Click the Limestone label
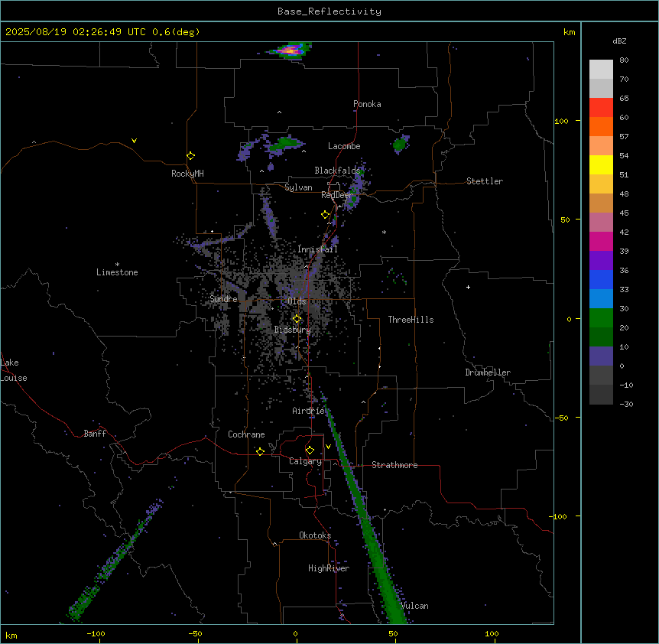The height and width of the screenshot is (644, 659). coord(117,272)
